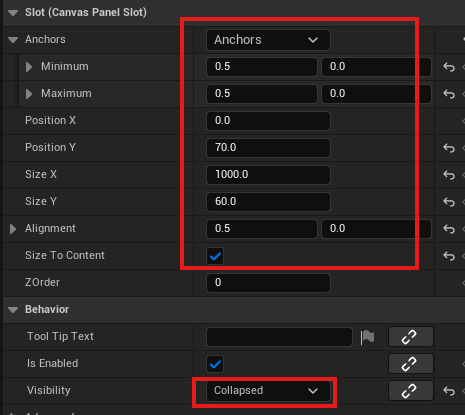Uncheck the Size To Content checkbox
Image resolution: width=465 pixels, height=415 pixels.
[215, 256]
